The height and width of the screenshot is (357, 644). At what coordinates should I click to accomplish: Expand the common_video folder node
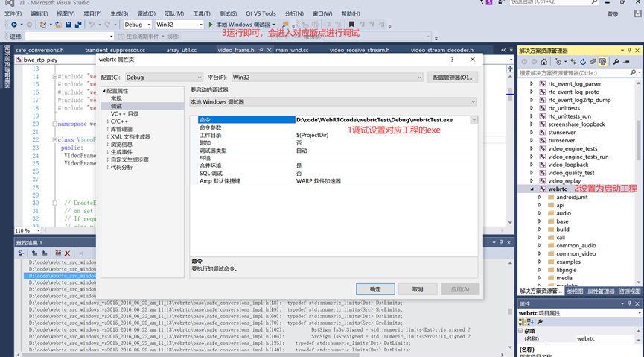[x=540, y=253]
